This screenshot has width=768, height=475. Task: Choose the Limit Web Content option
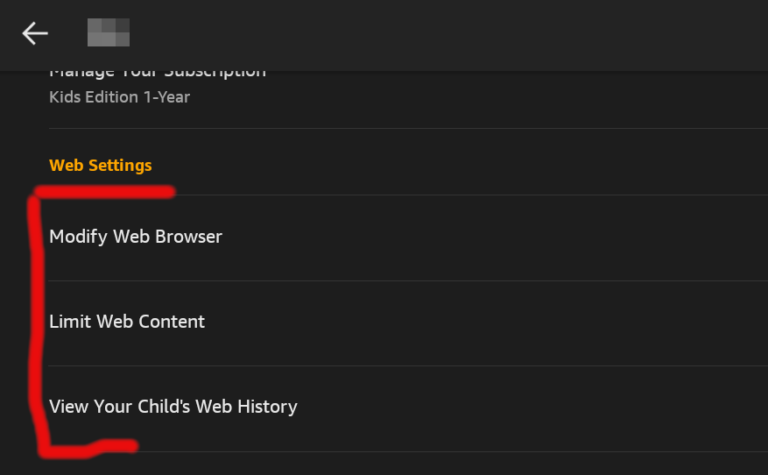400,322
